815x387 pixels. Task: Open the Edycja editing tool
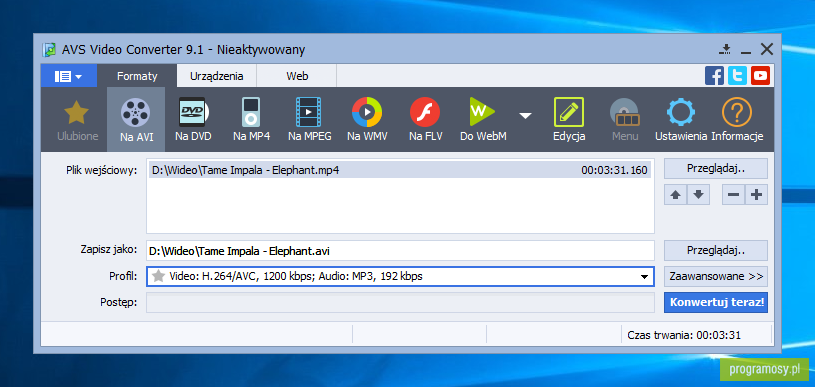tap(569, 119)
